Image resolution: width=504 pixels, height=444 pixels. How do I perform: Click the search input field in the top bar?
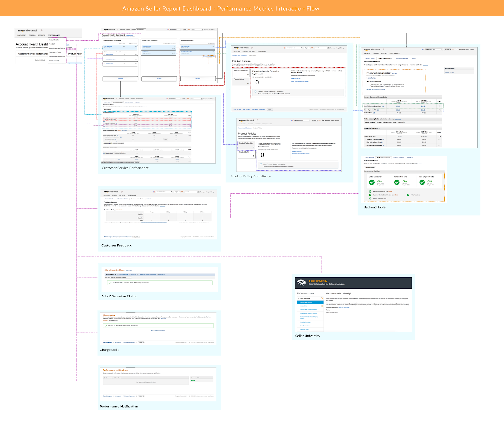321,48
